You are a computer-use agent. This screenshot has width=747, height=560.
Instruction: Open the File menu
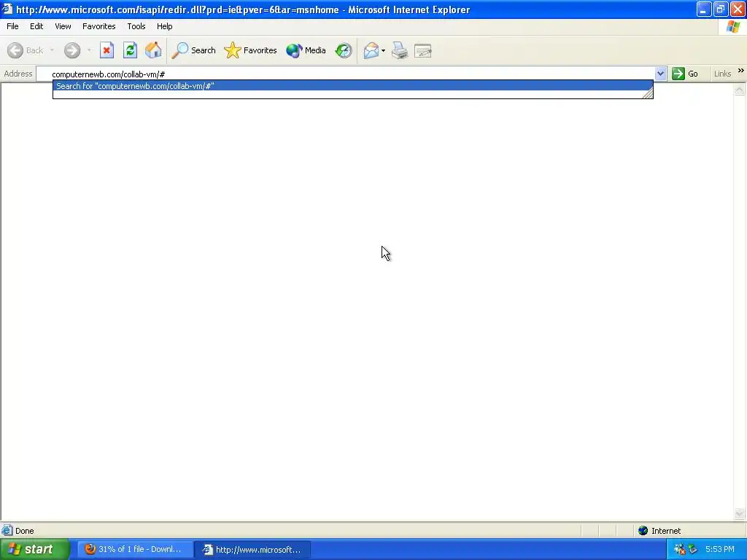pyautogui.click(x=12, y=26)
